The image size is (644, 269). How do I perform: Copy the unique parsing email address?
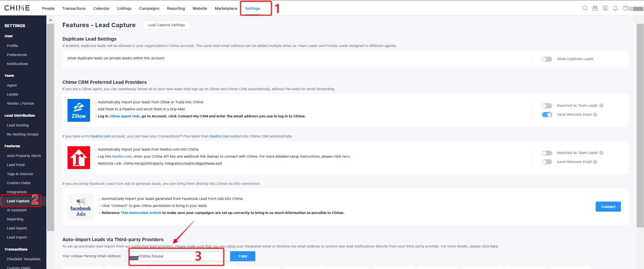243,256
